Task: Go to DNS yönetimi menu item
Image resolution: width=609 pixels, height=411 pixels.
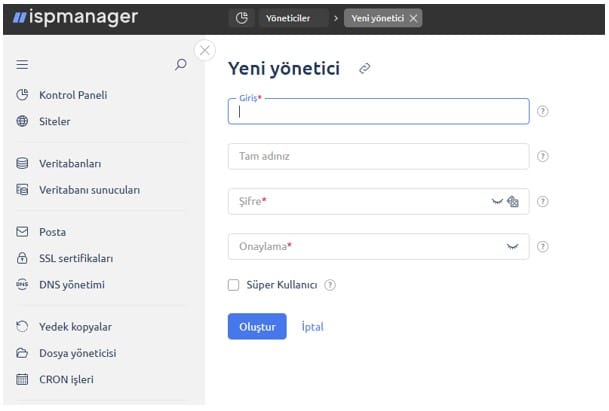Action: (72, 285)
